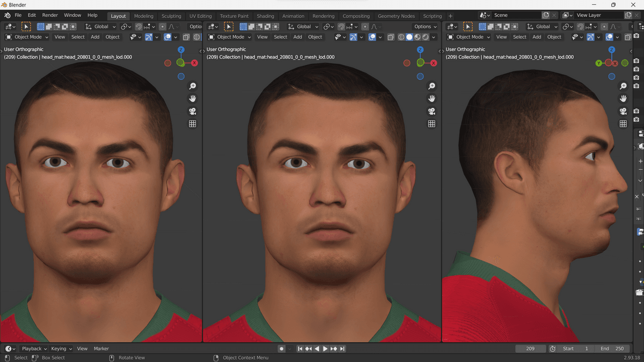Screen dimensions: 644x362
Task: Open the Options dropdown in middle viewport
Action: [426, 26]
